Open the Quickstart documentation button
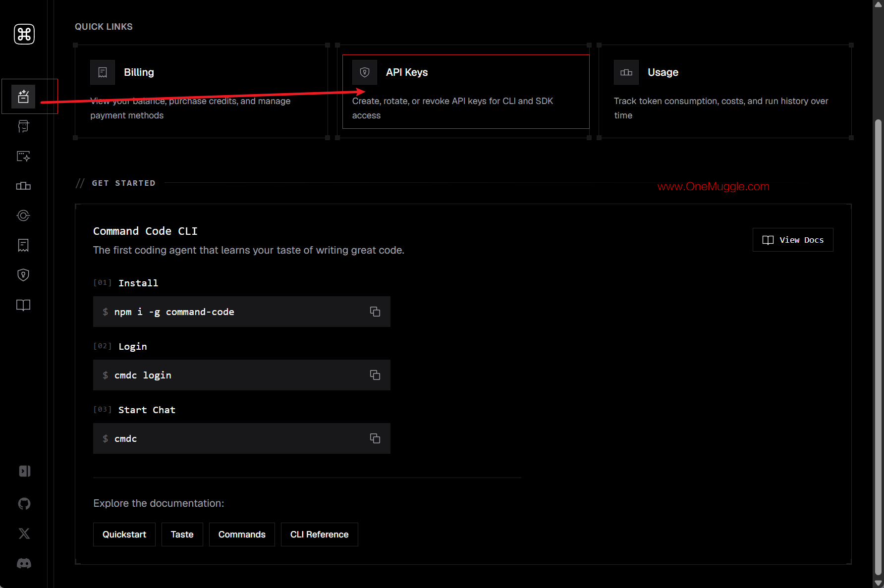The height and width of the screenshot is (588, 884). tap(124, 535)
